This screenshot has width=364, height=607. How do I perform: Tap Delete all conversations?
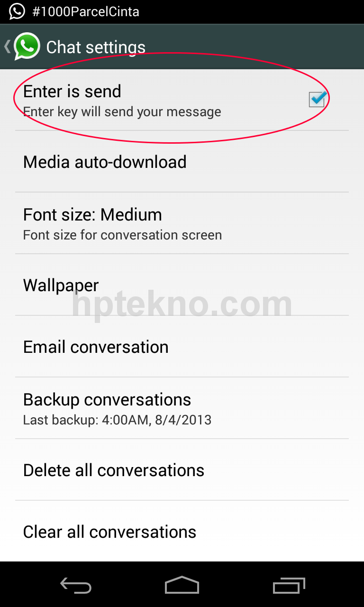point(182,470)
